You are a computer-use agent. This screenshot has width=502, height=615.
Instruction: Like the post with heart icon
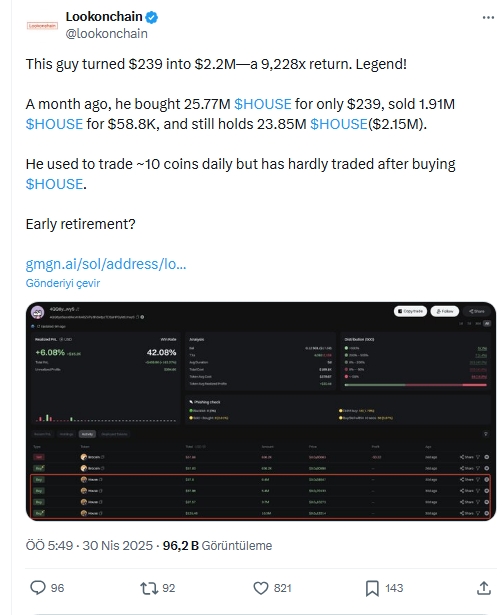[x=261, y=588]
